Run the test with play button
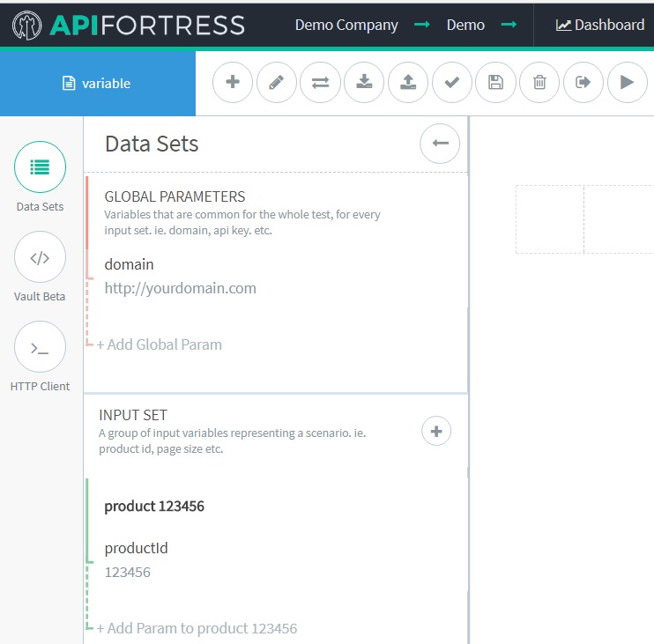This screenshot has height=644, width=654. pos(627,83)
